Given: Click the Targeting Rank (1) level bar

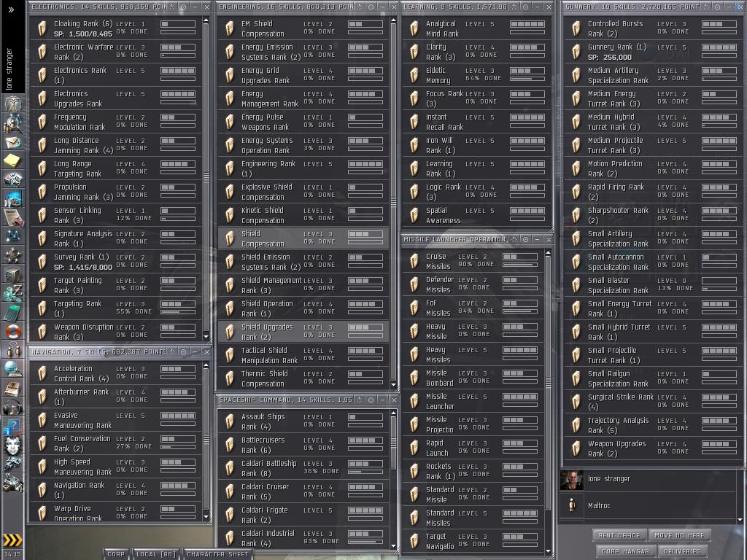Looking at the screenshot, I should (178, 304).
